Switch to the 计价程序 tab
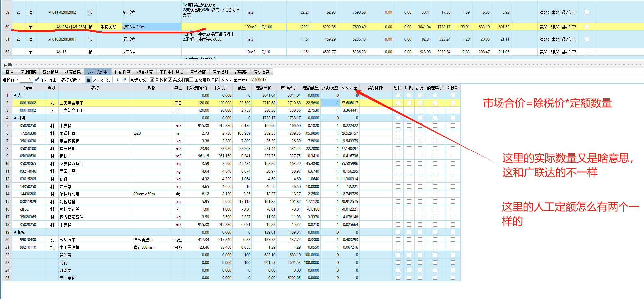This screenshot has height=299, width=644. click(x=123, y=72)
